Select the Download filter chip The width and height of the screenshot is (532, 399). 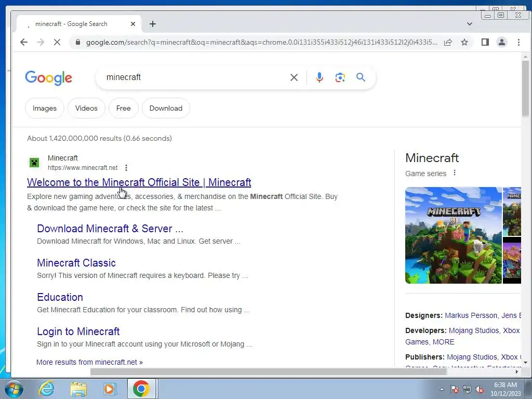pyautogui.click(x=166, y=108)
